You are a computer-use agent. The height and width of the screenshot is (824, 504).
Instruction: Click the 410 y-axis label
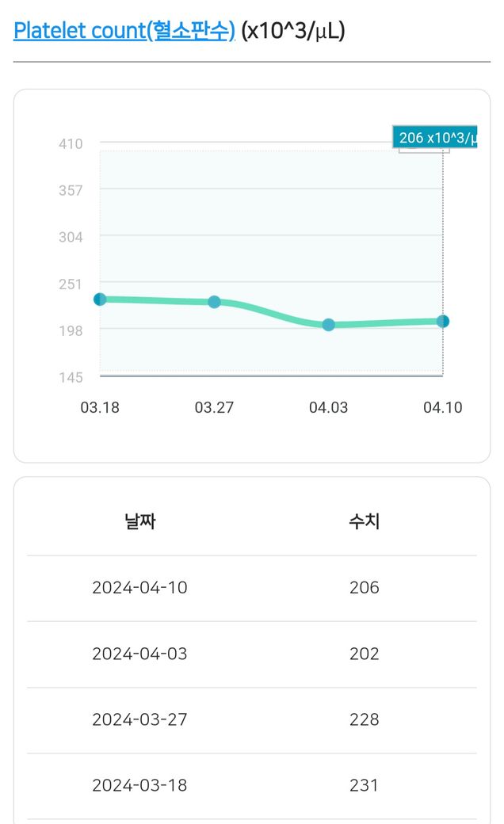(x=71, y=144)
